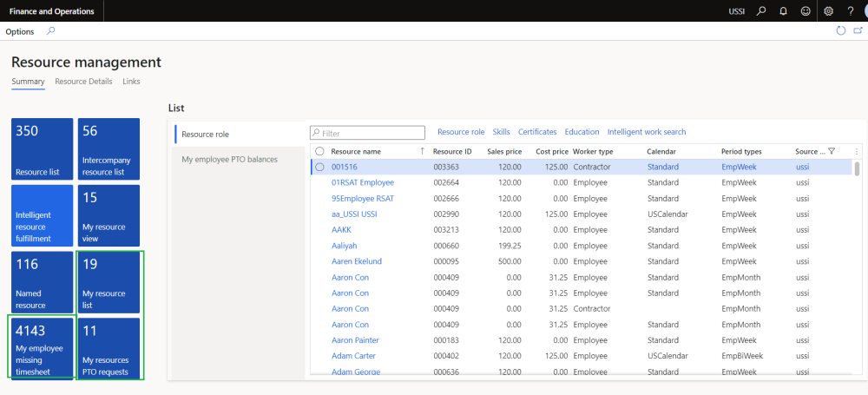Select all rows using header radio circle
Viewport: 868px width, 395px height.
coord(319,152)
